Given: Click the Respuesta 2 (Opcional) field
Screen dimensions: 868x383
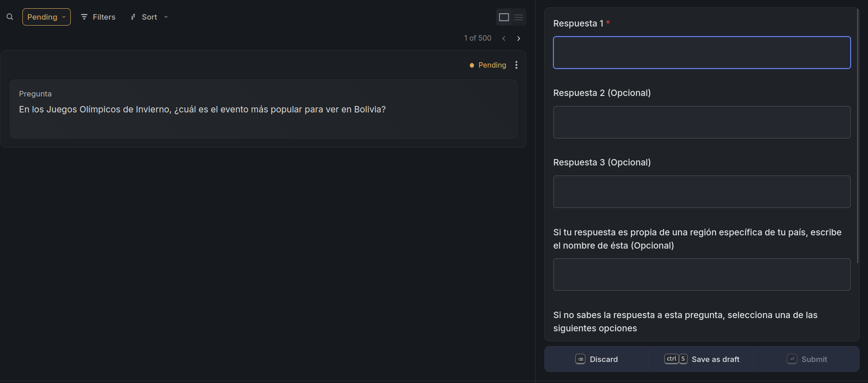Looking at the screenshot, I should 702,122.
